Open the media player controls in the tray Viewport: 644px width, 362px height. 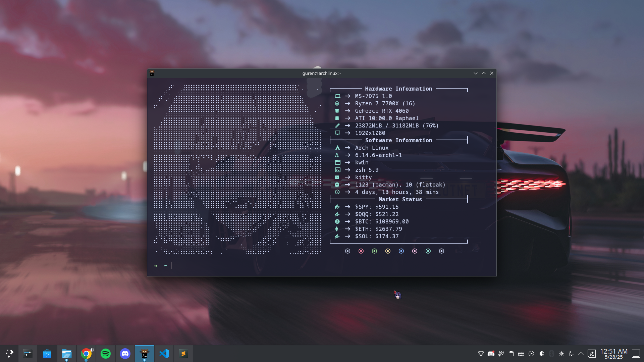531,354
